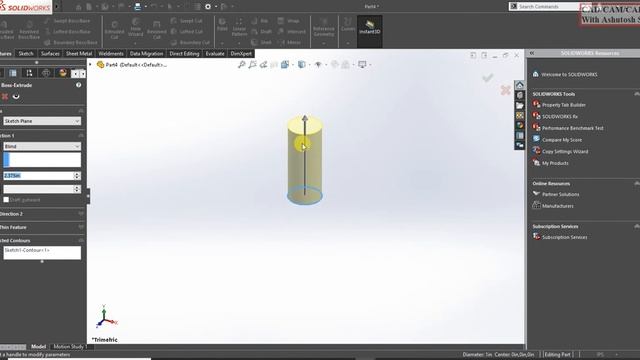The width and height of the screenshot is (640, 360).
Task: Click Linear Pattern tool
Action: tap(239, 27)
